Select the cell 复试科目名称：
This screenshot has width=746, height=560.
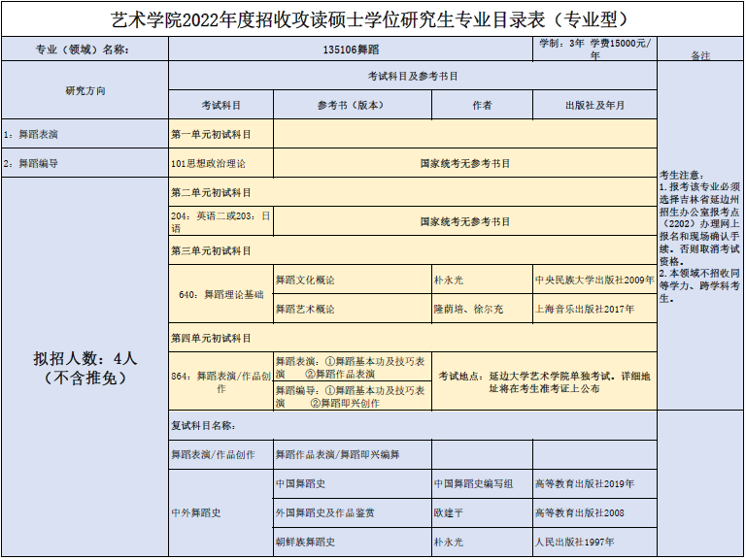413,425
